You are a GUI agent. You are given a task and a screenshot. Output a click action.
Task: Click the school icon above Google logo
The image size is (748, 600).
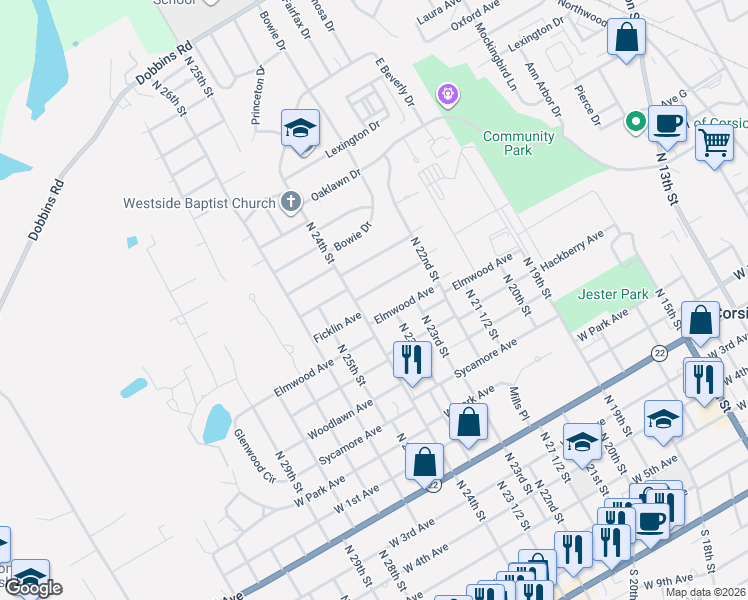30,575
